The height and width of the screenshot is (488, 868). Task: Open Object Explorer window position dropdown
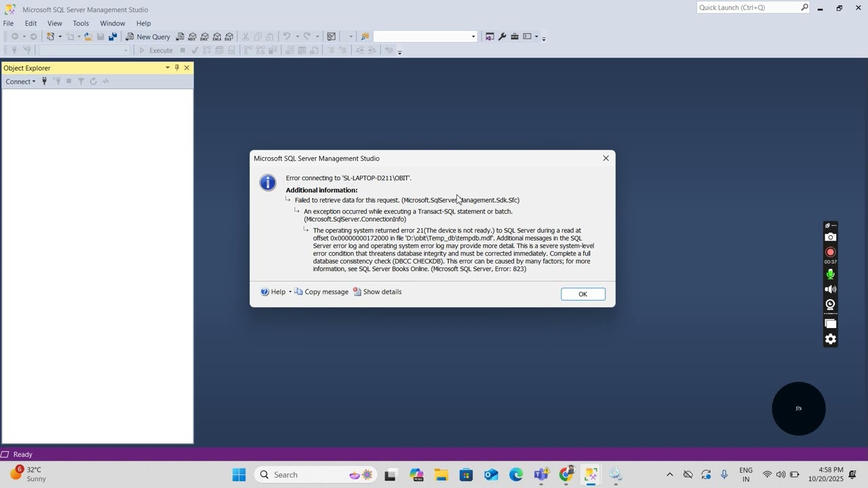pyautogui.click(x=167, y=68)
